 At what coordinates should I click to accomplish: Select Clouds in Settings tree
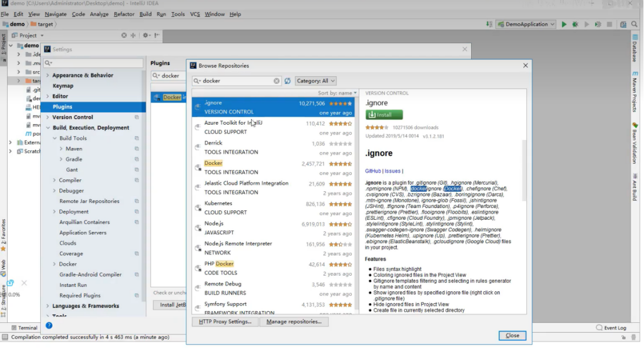[x=68, y=243]
